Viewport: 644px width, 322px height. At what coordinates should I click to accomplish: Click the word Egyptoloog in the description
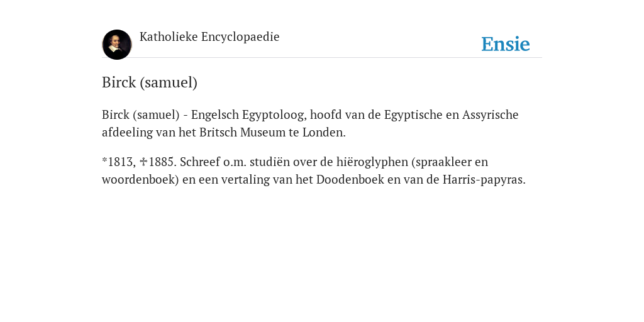(x=274, y=114)
